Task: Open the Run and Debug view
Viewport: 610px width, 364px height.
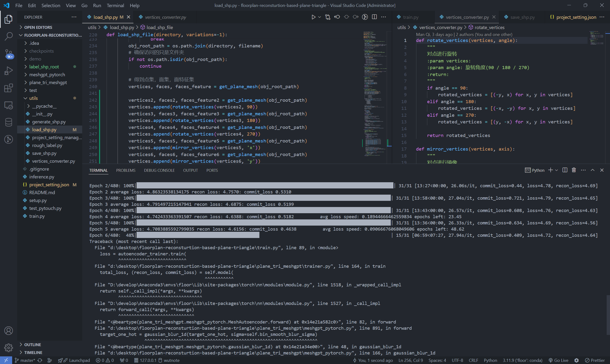Action: coord(9,71)
